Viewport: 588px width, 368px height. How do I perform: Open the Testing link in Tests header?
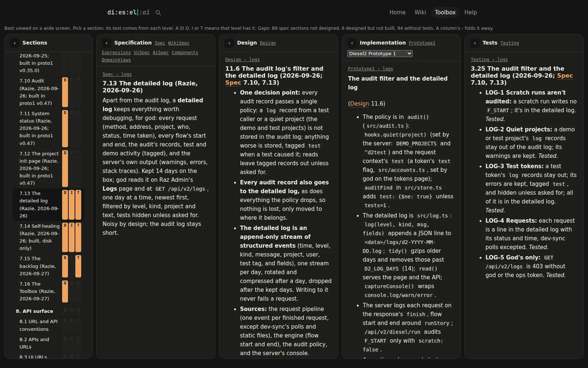509,43
